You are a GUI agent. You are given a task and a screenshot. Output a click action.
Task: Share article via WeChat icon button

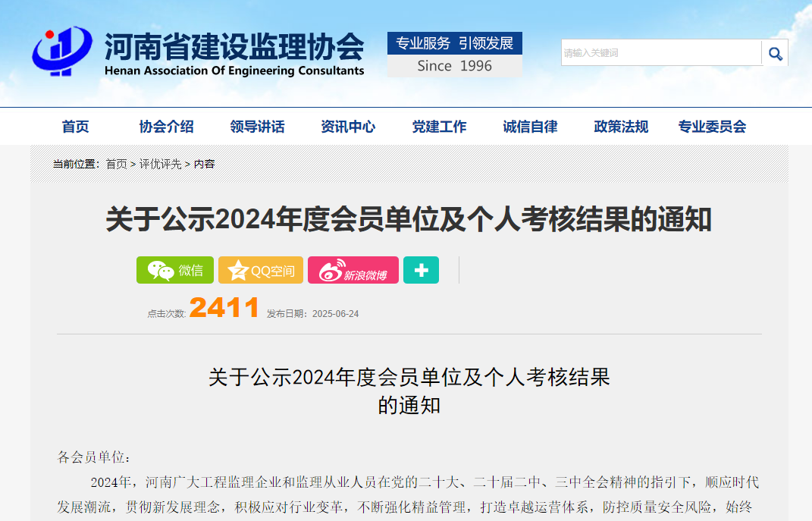point(175,270)
